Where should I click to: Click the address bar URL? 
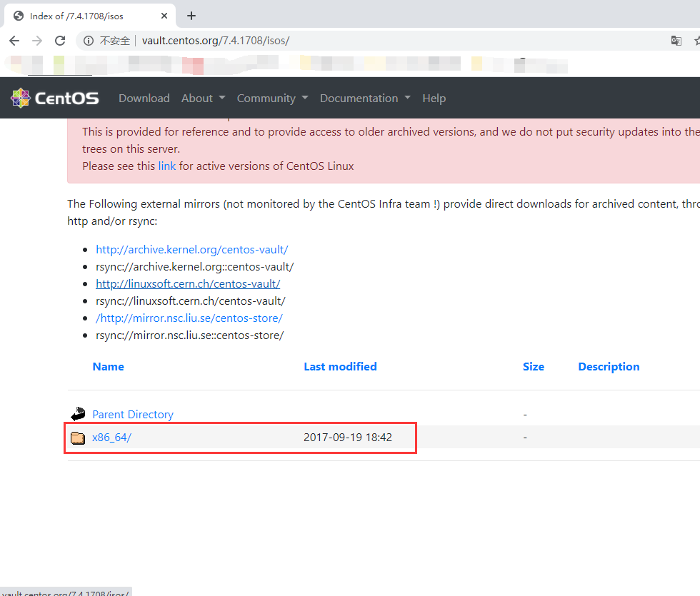(x=216, y=41)
